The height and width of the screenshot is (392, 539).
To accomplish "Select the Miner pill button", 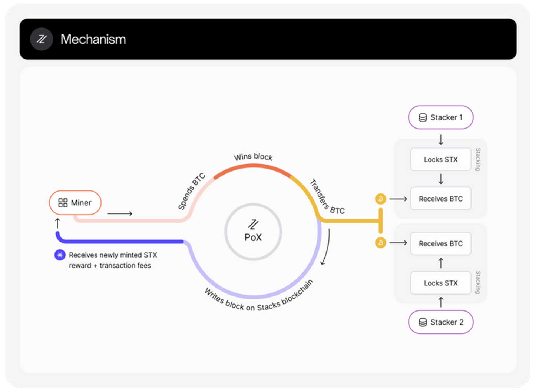I will (75, 203).
